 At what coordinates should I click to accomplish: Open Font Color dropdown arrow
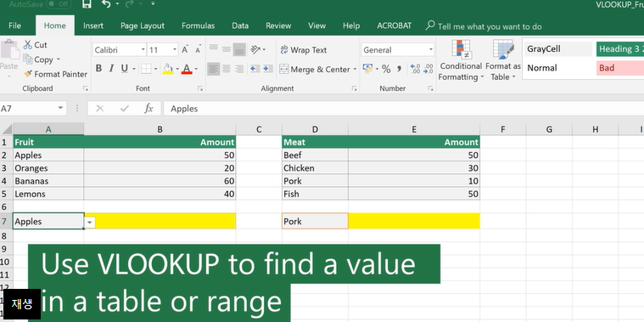click(196, 69)
